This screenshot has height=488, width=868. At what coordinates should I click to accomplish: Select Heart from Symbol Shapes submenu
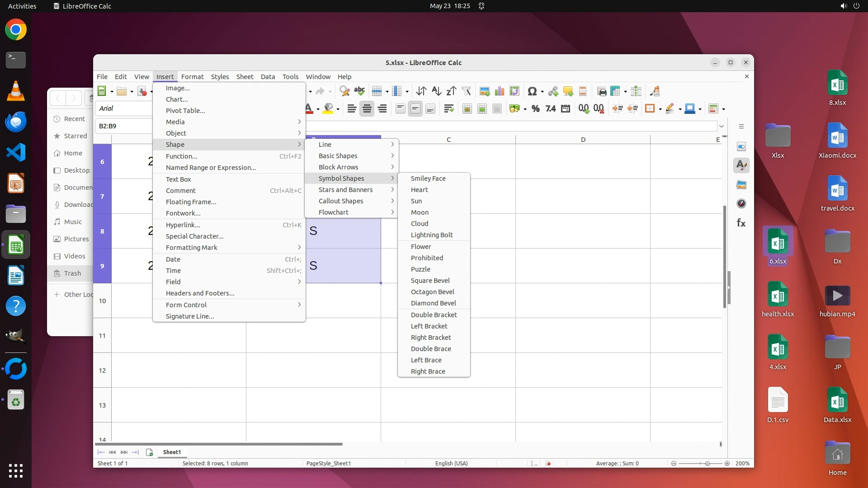click(419, 190)
